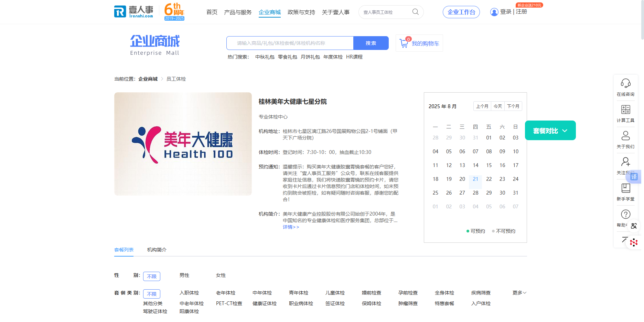
Task: Click the 美年大健康 Health 100 image
Action: click(183, 144)
